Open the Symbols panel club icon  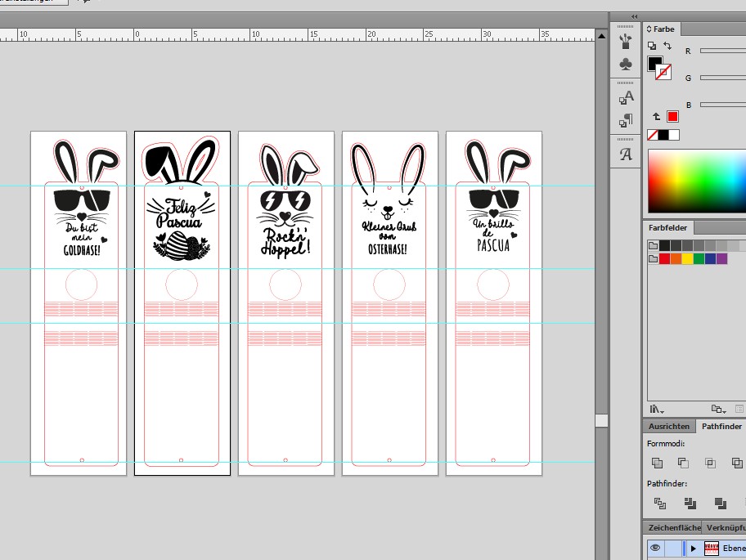[626, 64]
